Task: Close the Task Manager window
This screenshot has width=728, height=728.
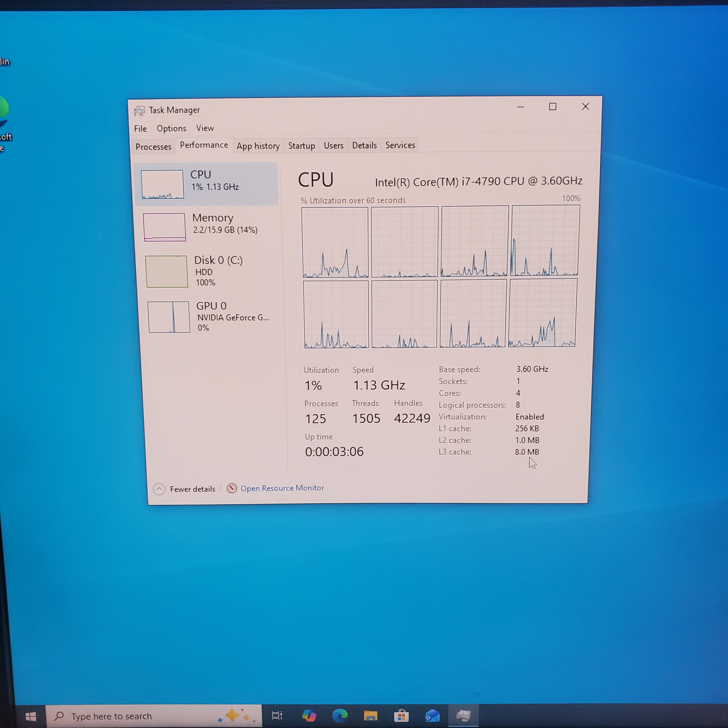Action: click(585, 107)
